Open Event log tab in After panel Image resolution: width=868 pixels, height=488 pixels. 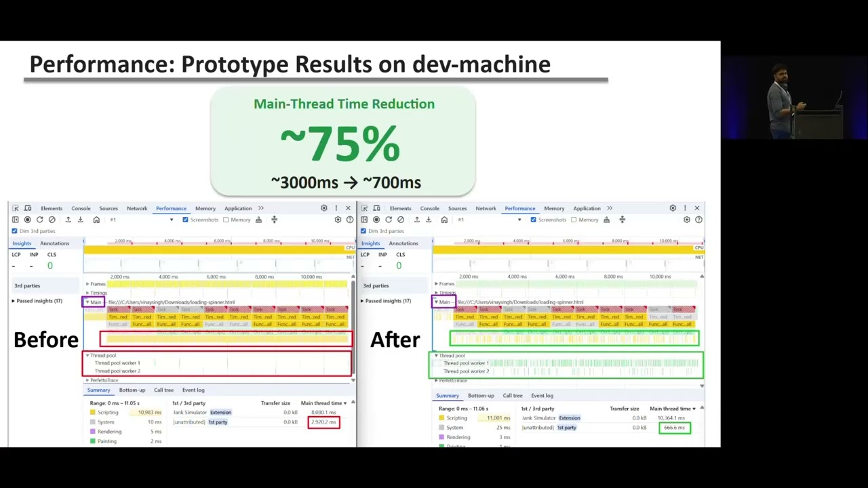tap(542, 396)
